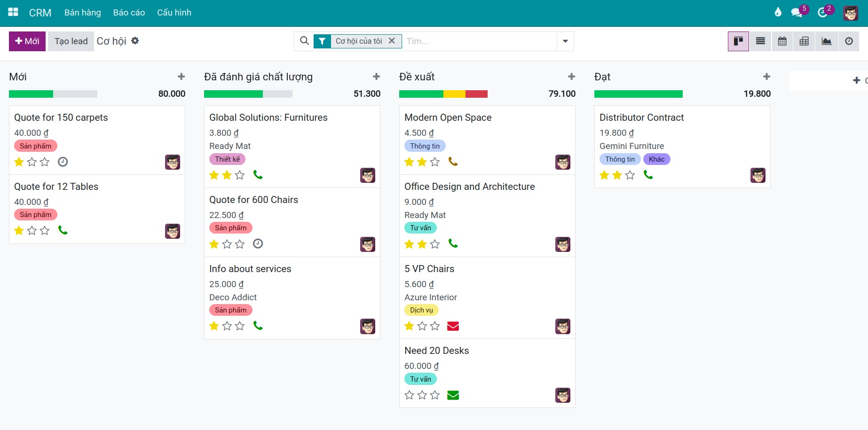
Task: Add quick card in Mới column
Action: click(x=181, y=77)
